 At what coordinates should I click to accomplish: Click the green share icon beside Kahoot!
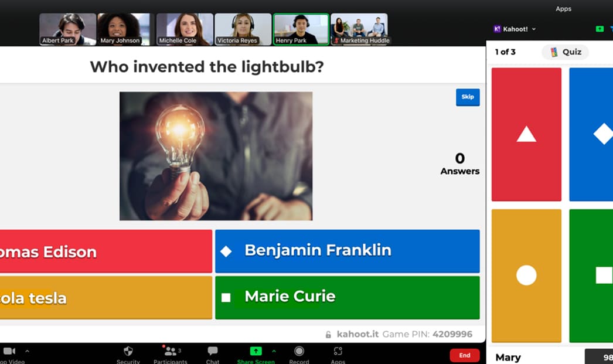pos(600,29)
